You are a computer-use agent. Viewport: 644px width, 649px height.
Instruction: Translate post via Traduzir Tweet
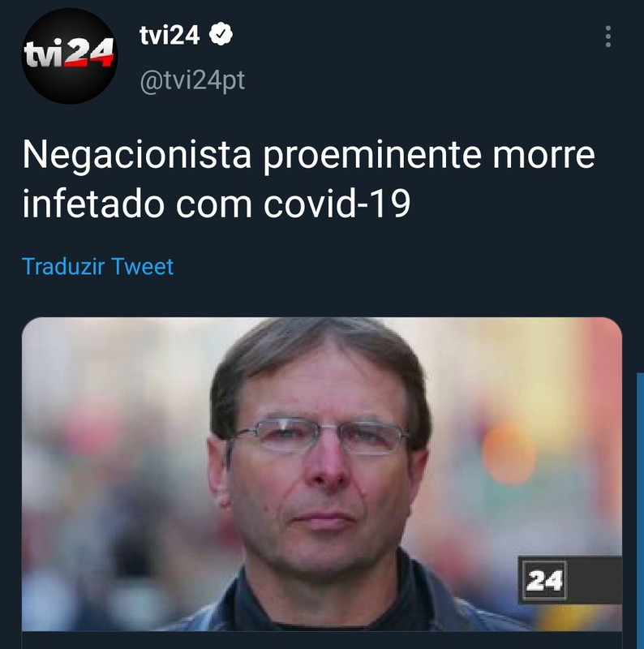pos(97,266)
